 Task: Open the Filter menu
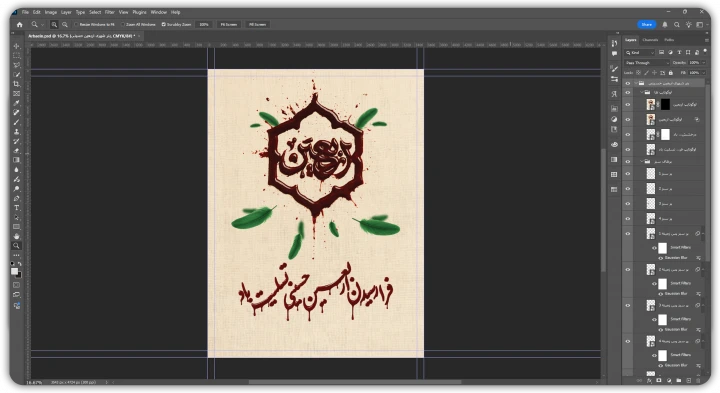109,12
